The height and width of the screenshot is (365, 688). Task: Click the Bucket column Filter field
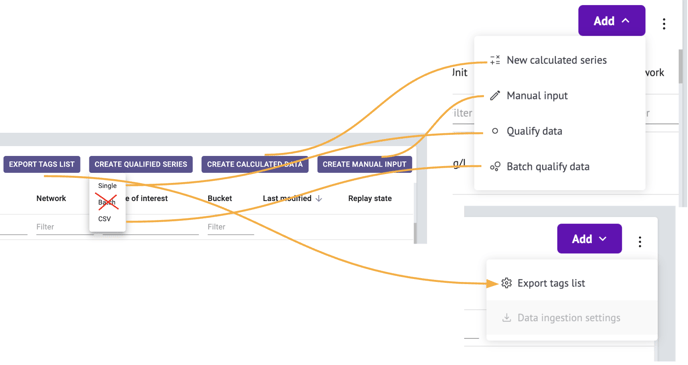[x=231, y=227]
